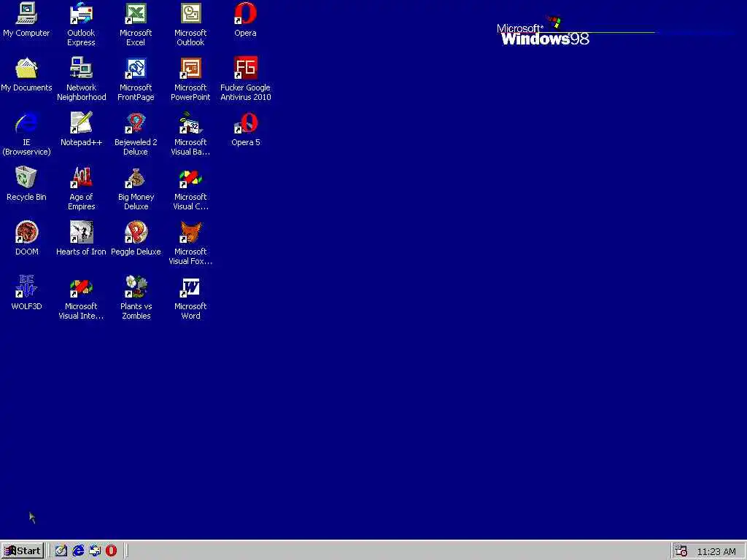Open the Start menu button
The width and height of the screenshot is (747, 560).
tap(23, 551)
